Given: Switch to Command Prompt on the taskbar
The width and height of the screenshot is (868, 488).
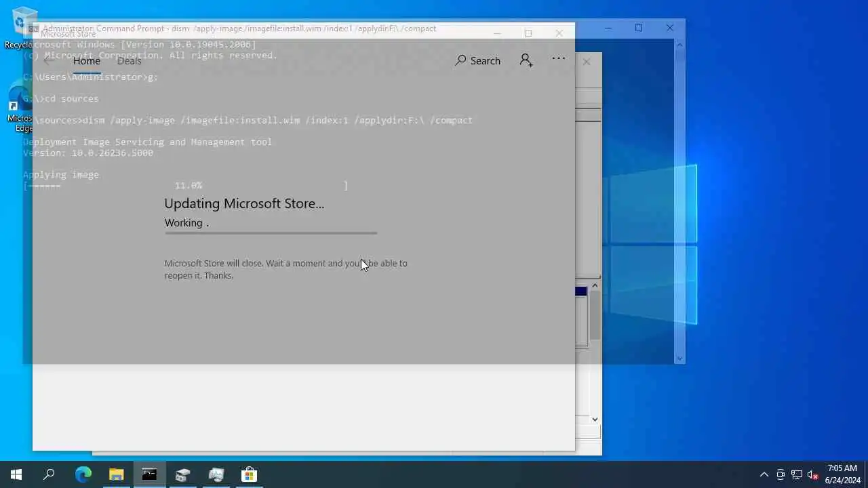Looking at the screenshot, I should (149, 474).
